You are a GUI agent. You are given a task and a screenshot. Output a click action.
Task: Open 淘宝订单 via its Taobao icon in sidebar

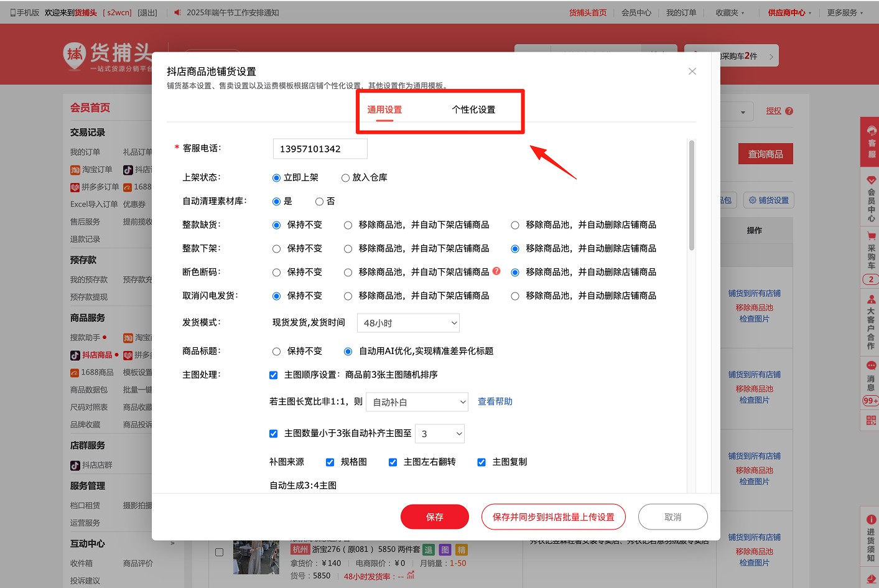tap(75, 170)
